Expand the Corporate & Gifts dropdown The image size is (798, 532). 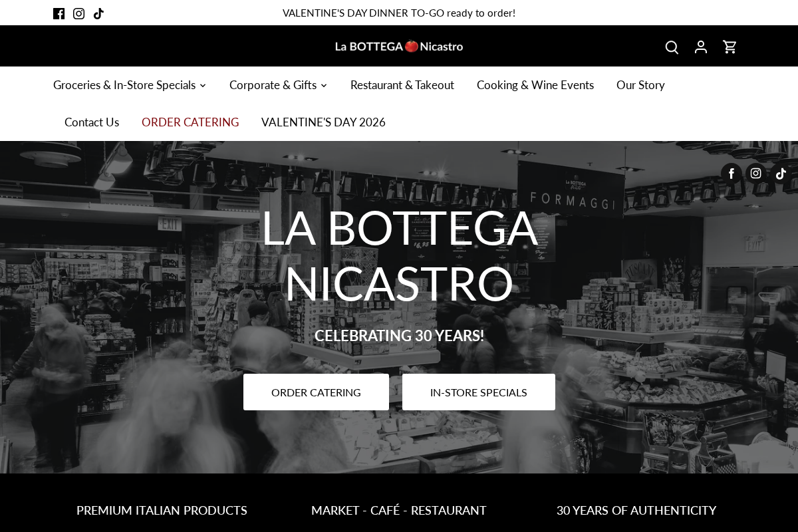point(273,84)
